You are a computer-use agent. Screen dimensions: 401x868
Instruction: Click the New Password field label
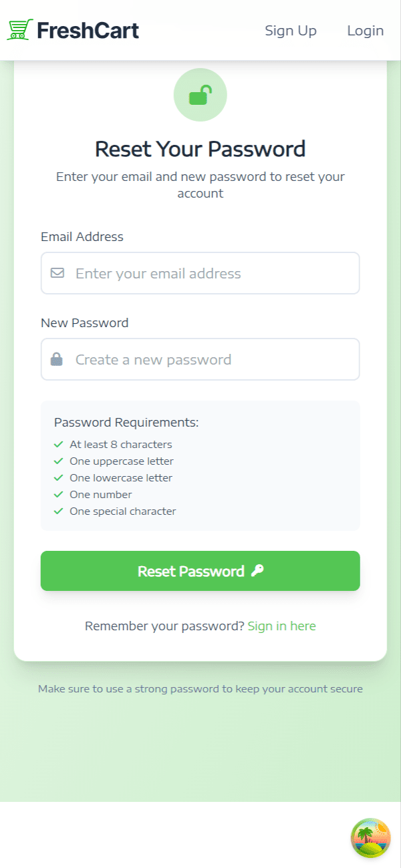[x=85, y=322]
